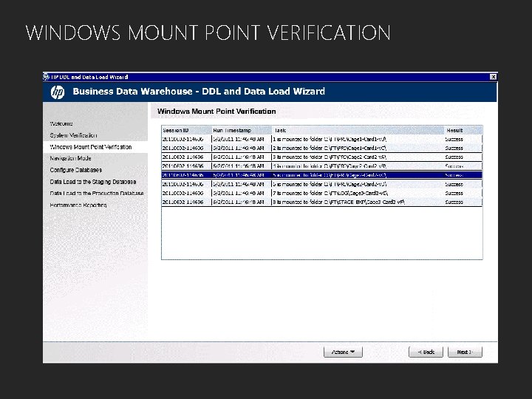532x399 pixels.
Task: Select row "7 is mounted to folder" LOG
Action: 321,193
